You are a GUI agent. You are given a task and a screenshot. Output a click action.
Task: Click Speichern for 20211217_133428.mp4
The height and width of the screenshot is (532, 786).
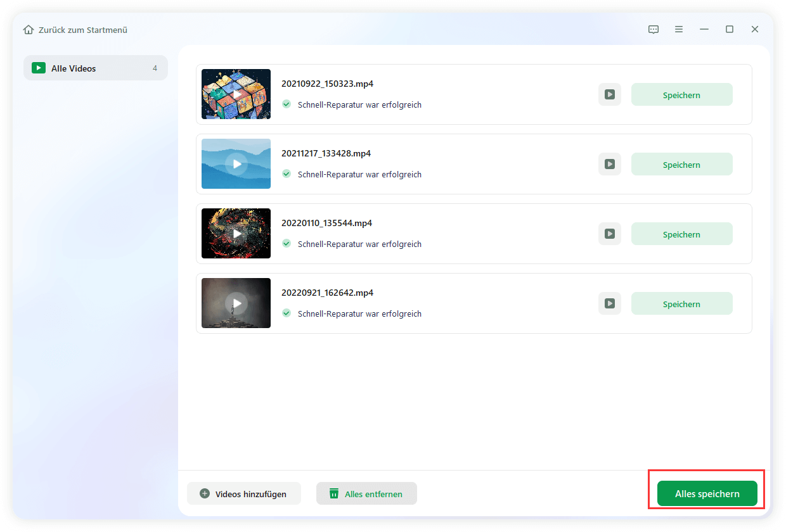click(682, 164)
